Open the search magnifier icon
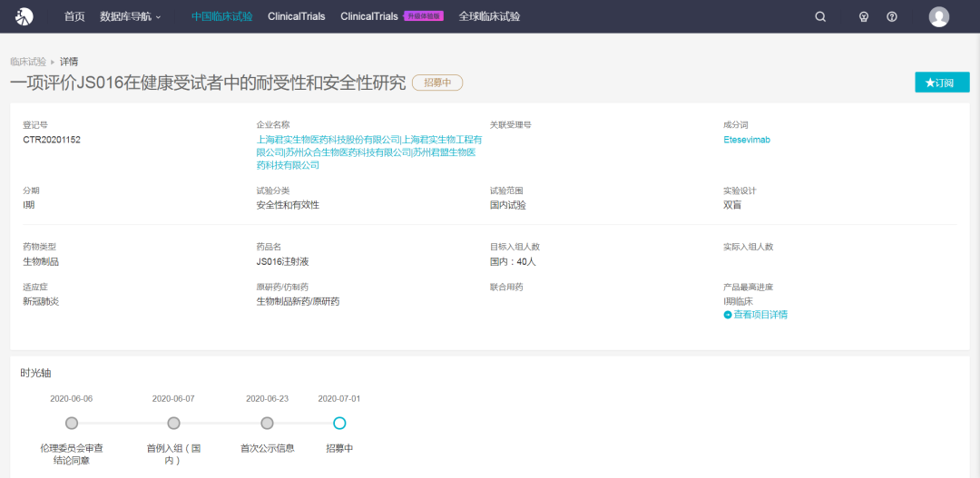 coord(820,17)
